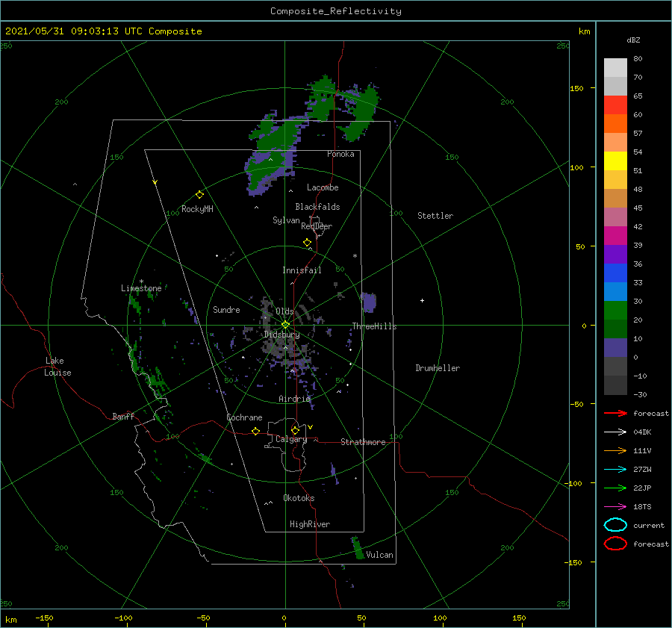Click the Lacombe town label

pos(323,187)
